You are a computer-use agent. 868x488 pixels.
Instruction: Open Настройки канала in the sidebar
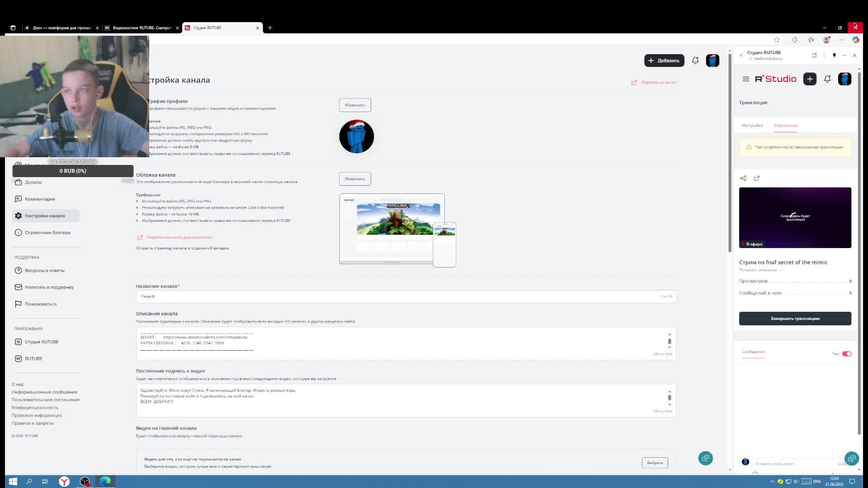click(x=45, y=216)
